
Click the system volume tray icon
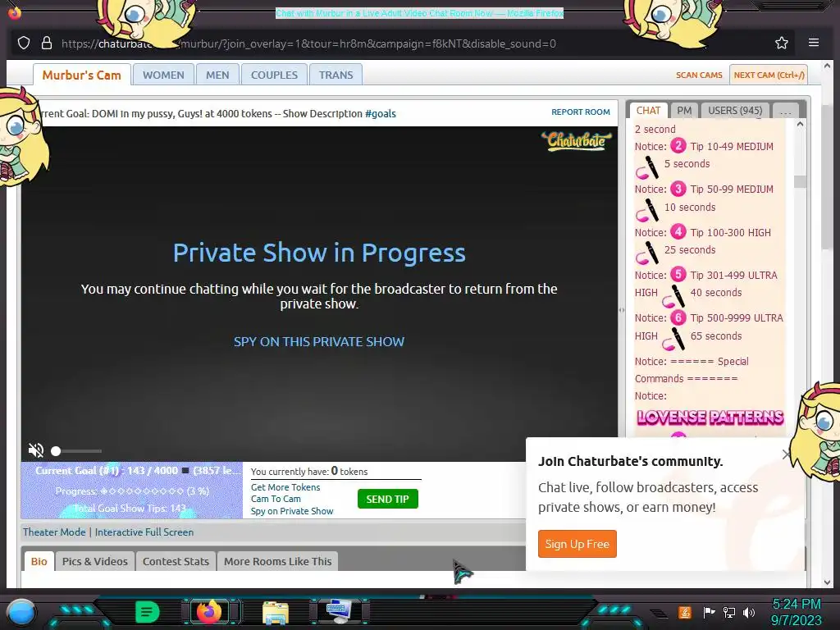(749, 612)
